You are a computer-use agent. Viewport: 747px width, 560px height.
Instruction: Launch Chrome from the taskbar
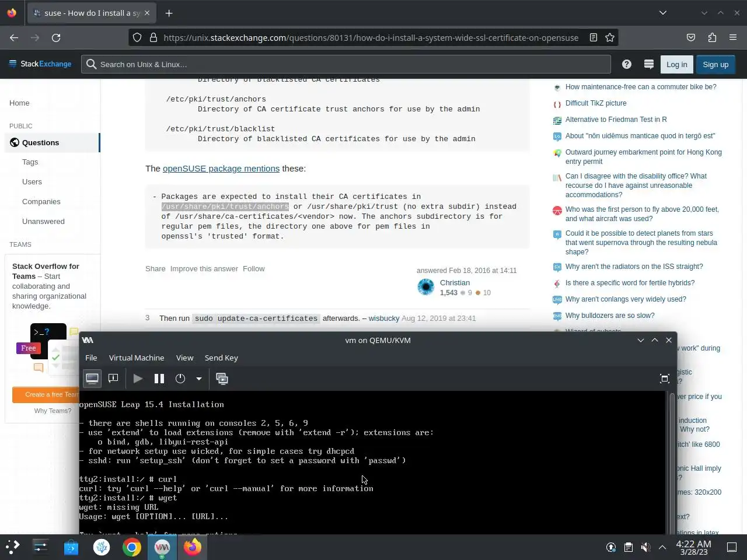pos(132,547)
